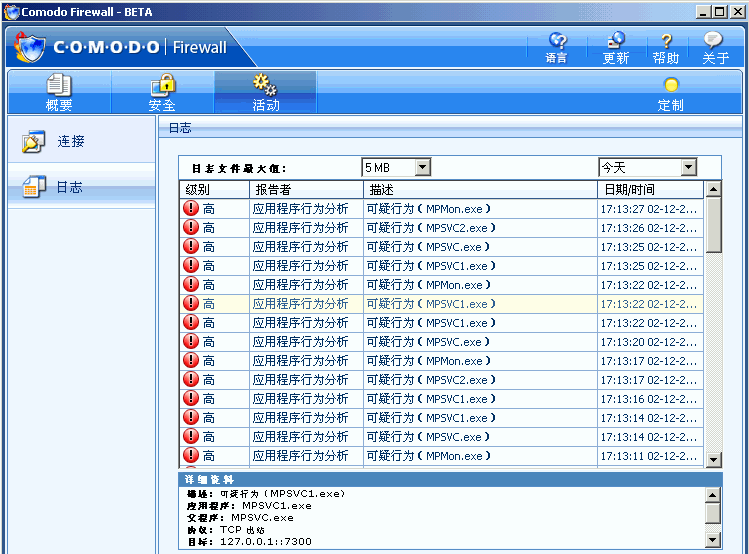
Task: Click alert icon of 17:13:20 MPSVC.exe row
Action: click(191, 341)
